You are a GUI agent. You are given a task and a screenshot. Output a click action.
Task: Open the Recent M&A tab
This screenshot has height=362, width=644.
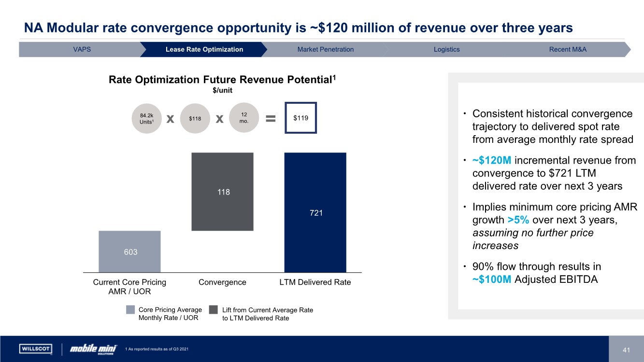pyautogui.click(x=568, y=49)
